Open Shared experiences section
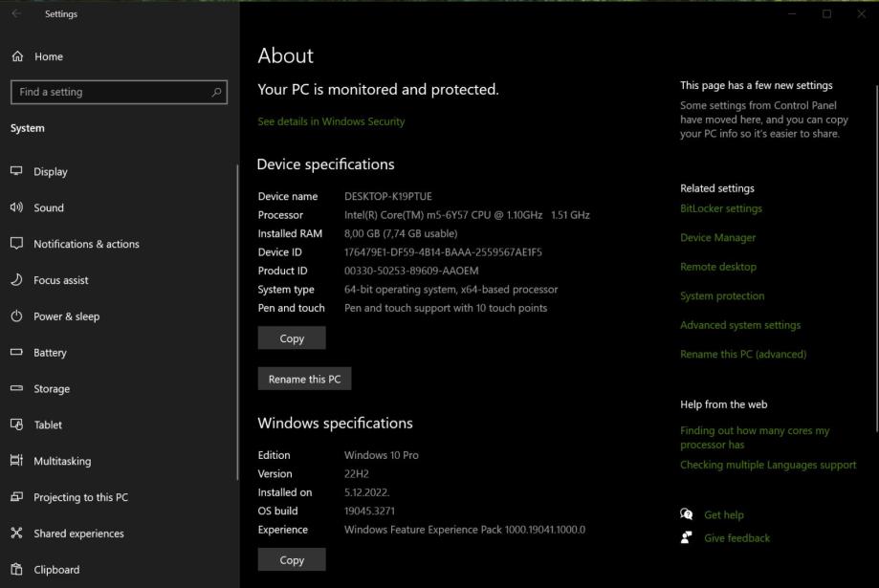879x588 pixels. pos(78,534)
